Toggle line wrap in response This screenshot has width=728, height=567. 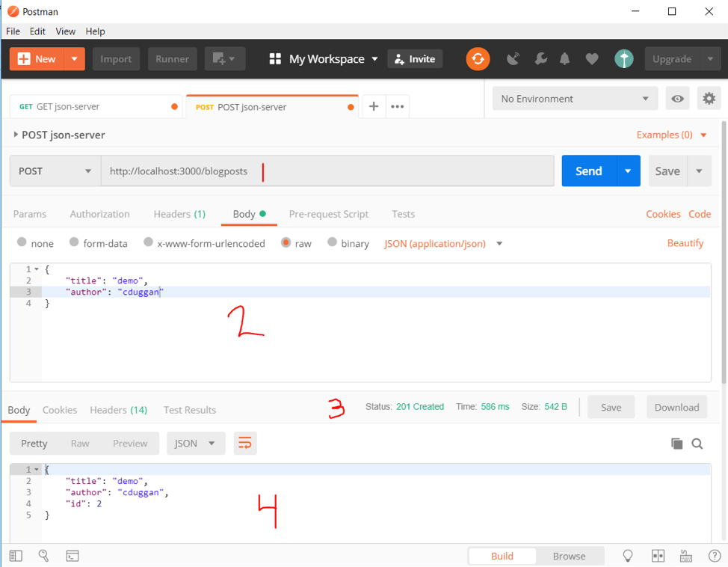pos(245,444)
